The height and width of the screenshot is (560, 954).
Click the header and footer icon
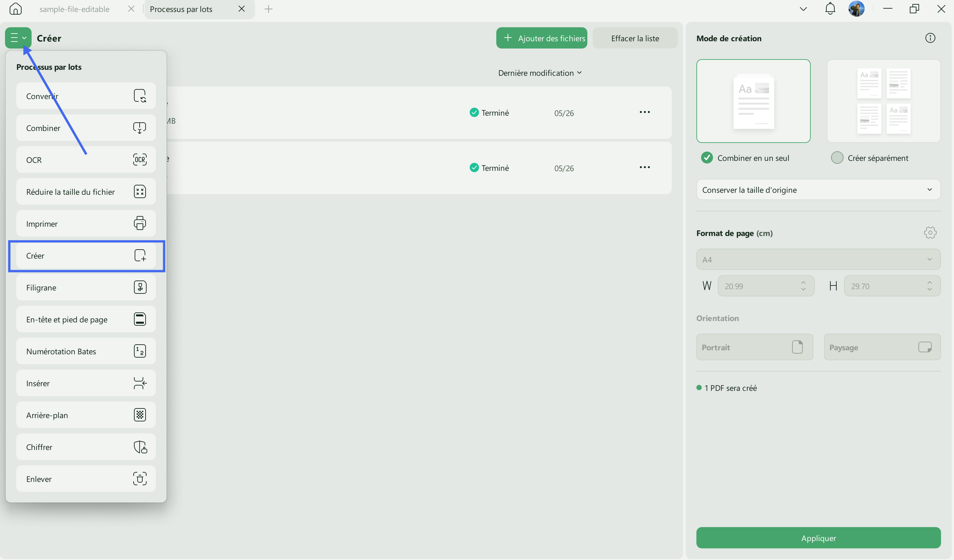(x=140, y=319)
